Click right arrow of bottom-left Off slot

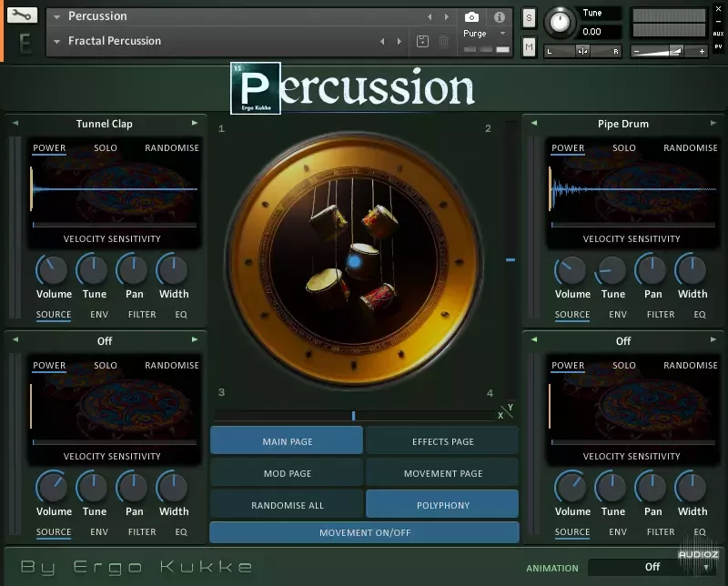click(x=195, y=339)
